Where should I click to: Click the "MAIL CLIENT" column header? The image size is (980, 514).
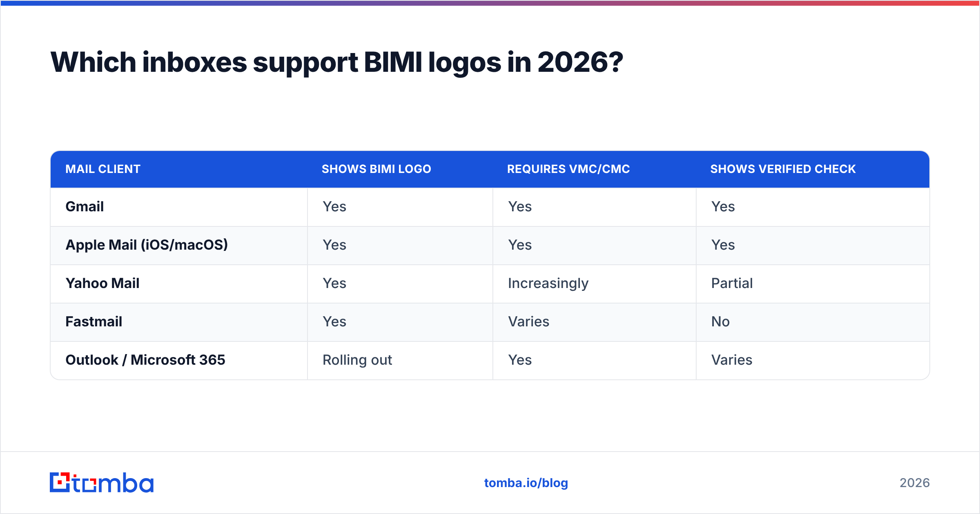pyautogui.click(x=103, y=169)
